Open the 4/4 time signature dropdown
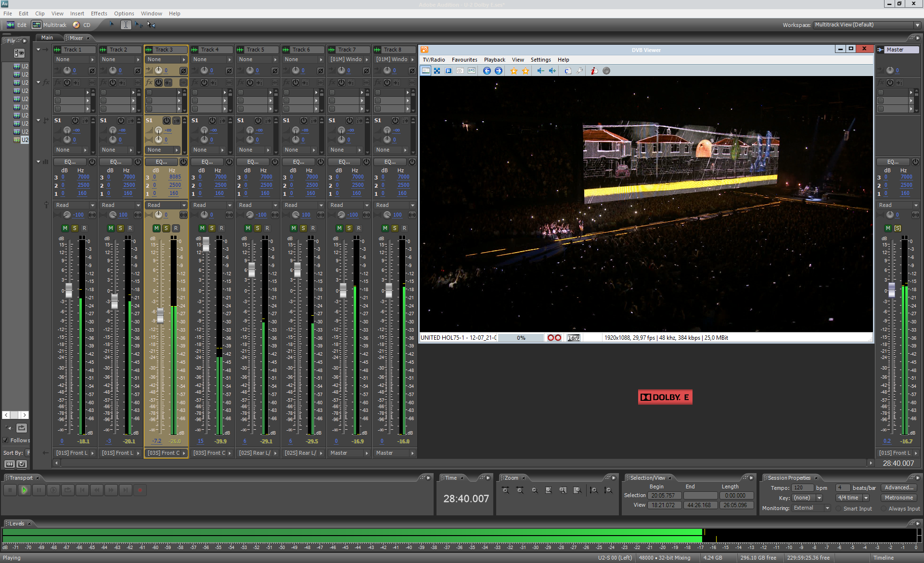The image size is (924, 563). point(852,498)
